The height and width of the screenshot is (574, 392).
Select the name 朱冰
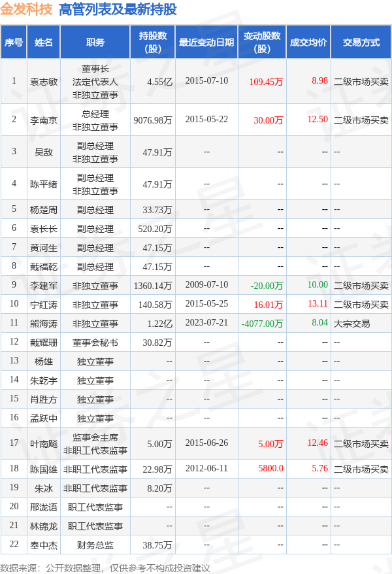(x=44, y=488)
